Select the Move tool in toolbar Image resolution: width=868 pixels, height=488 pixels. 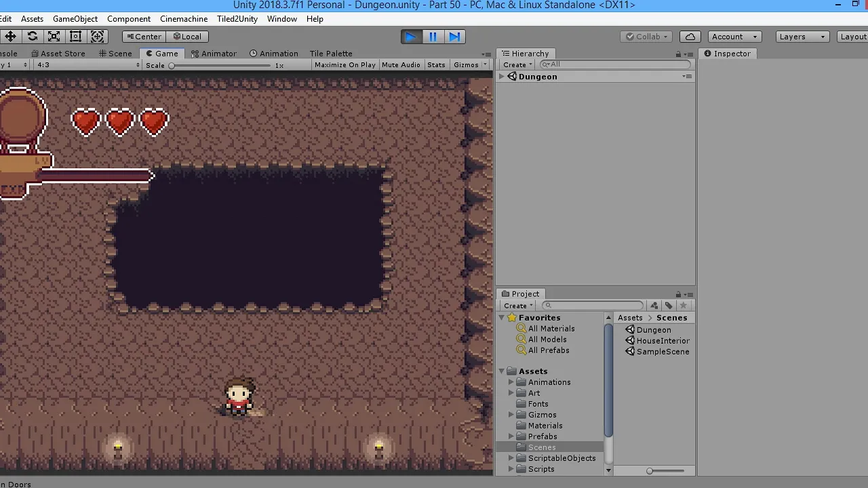[10, 37]
